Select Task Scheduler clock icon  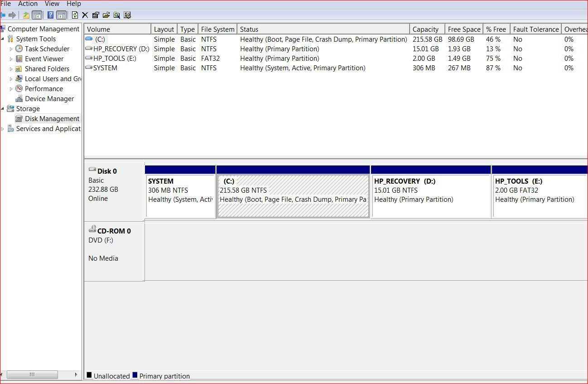19,49
